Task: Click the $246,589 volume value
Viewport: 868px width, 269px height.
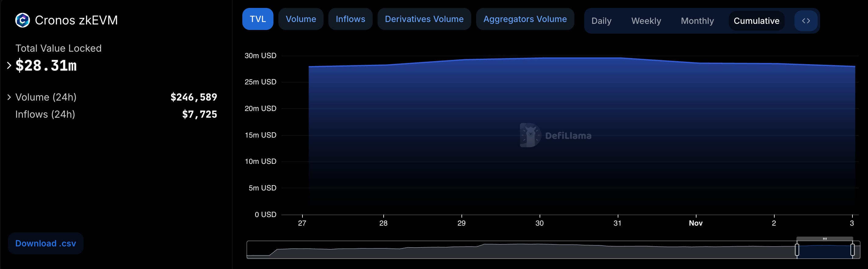Action: point(194,97)
